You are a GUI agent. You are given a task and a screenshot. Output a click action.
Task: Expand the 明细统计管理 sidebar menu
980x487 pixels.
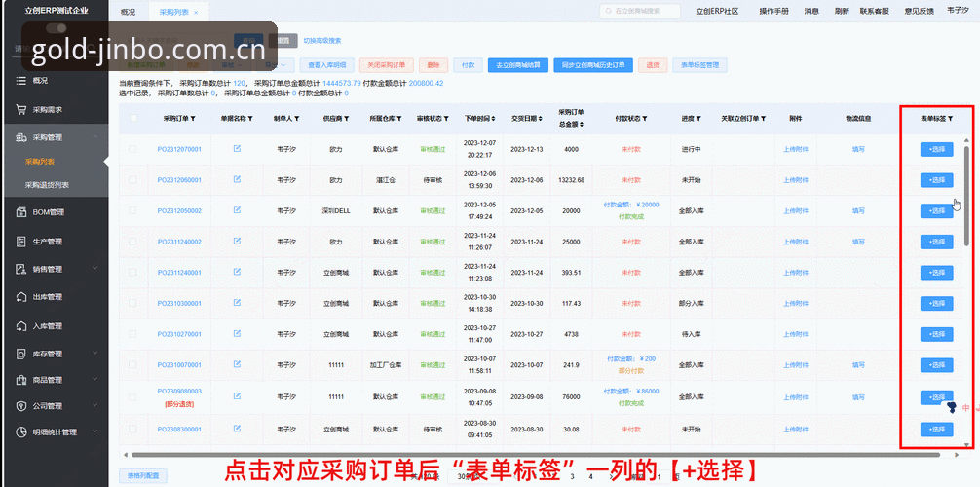pos(95,432)
